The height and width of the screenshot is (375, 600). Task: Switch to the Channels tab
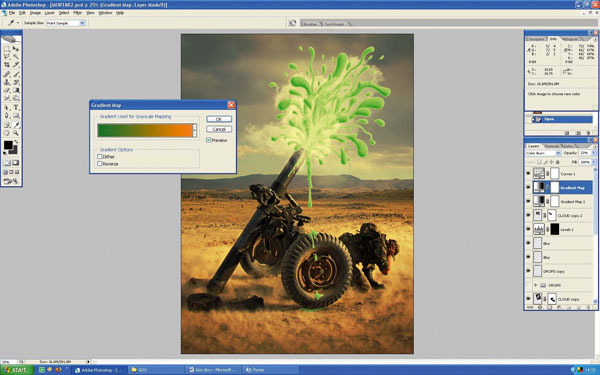click(x=551, y=146)
